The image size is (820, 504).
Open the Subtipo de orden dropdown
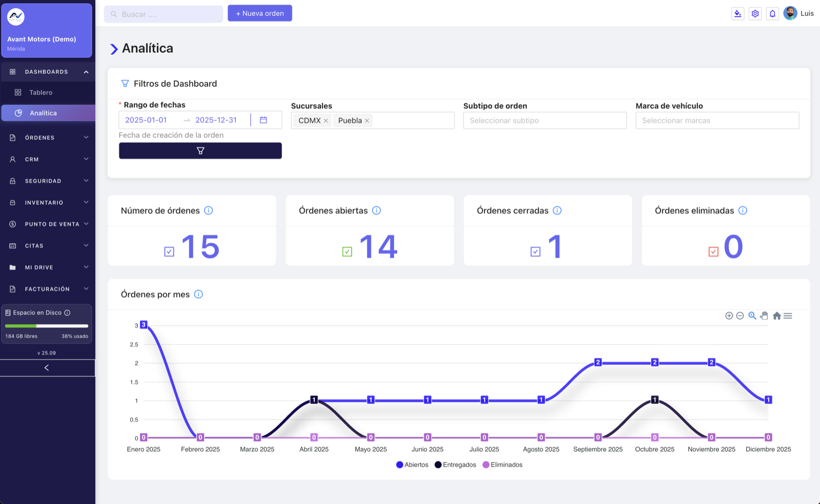coord(545,120)
